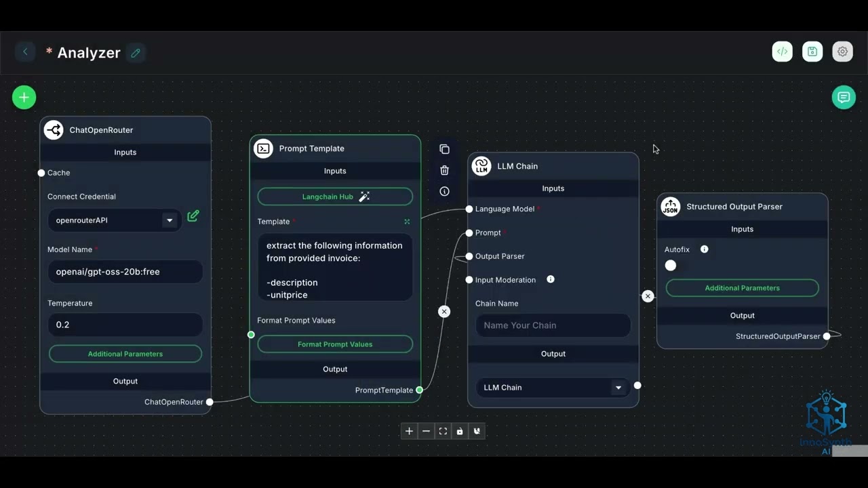Click Format Prompt Values button
868x488 pixels.
[335, 344]
